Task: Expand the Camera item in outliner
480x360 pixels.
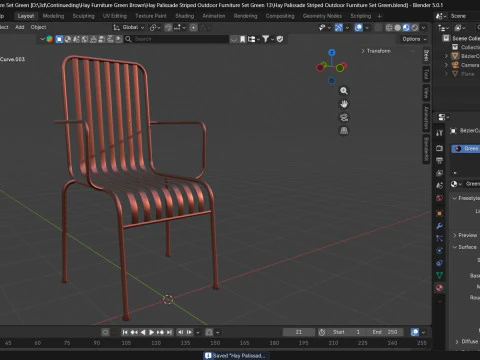Action: pos(446,65)
